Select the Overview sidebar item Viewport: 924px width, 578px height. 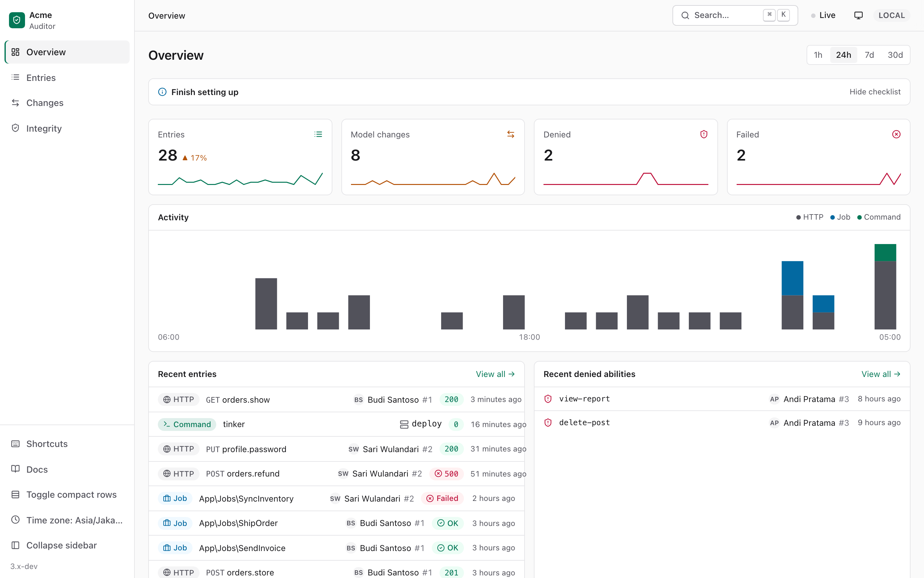(67, 52)
